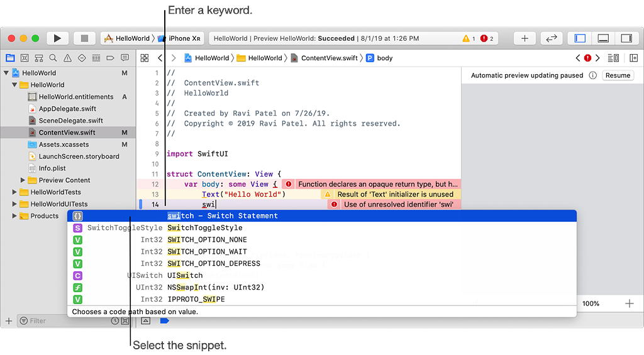Show preview paused info icon
This screenshot has height=355, width=644.
pos(592,75)
